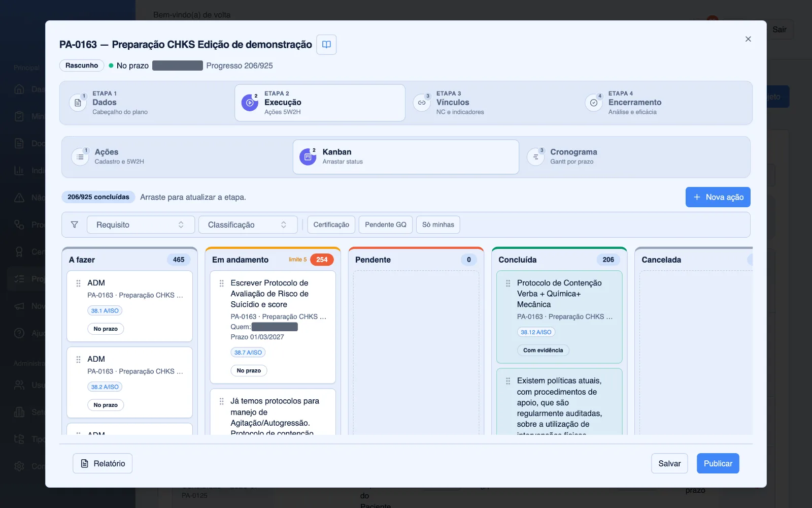The width and height of the screenshot is (812, 508).
Task: Toggle the Certificação filter chip
Action: (x=331, y=225)
